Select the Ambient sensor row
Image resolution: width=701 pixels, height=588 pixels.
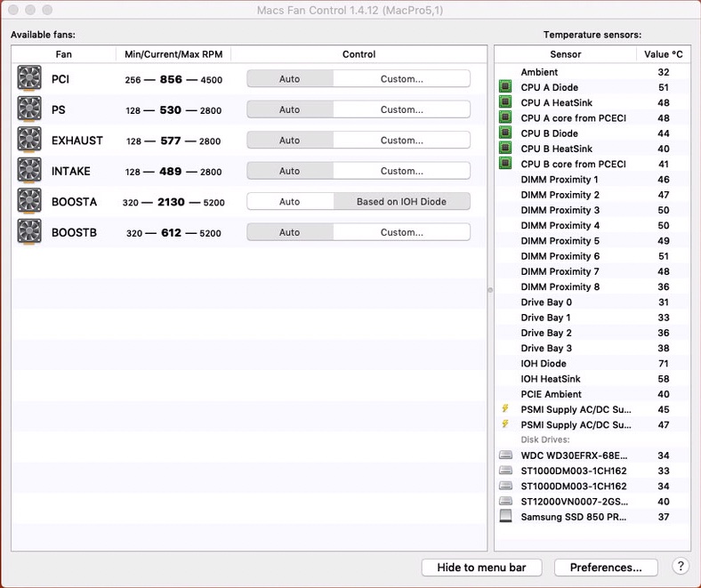coord(592,72)
